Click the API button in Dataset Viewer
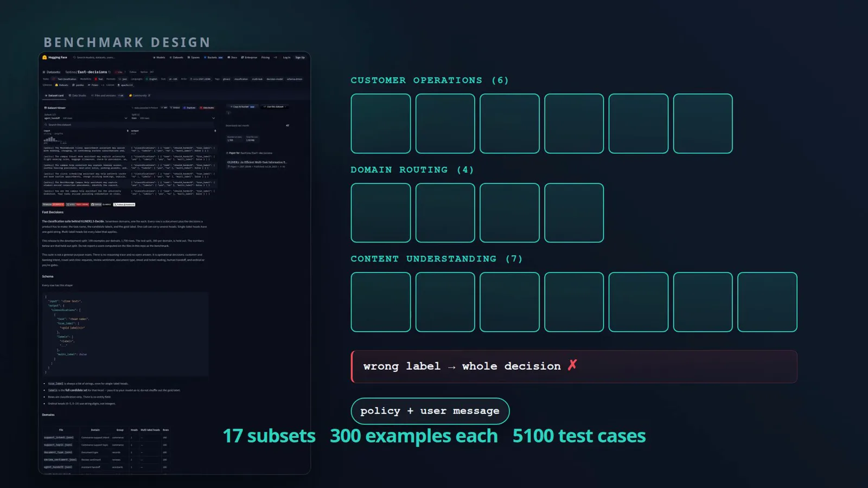Image resolution: width=868 pixels, height=488 pixels. (164, 108)
